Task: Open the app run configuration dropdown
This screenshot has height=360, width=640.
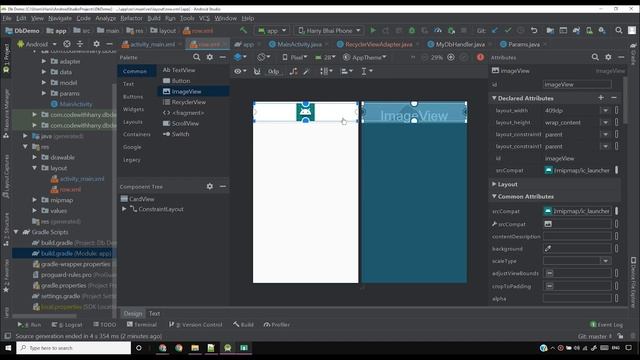Action: [272, 31]
